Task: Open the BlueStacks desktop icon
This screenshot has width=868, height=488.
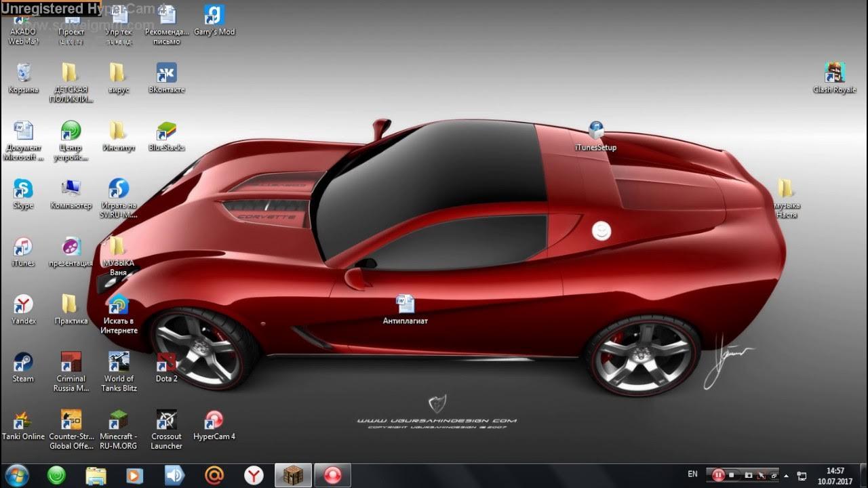Action: pyautogui.click(x=166, y=131)
